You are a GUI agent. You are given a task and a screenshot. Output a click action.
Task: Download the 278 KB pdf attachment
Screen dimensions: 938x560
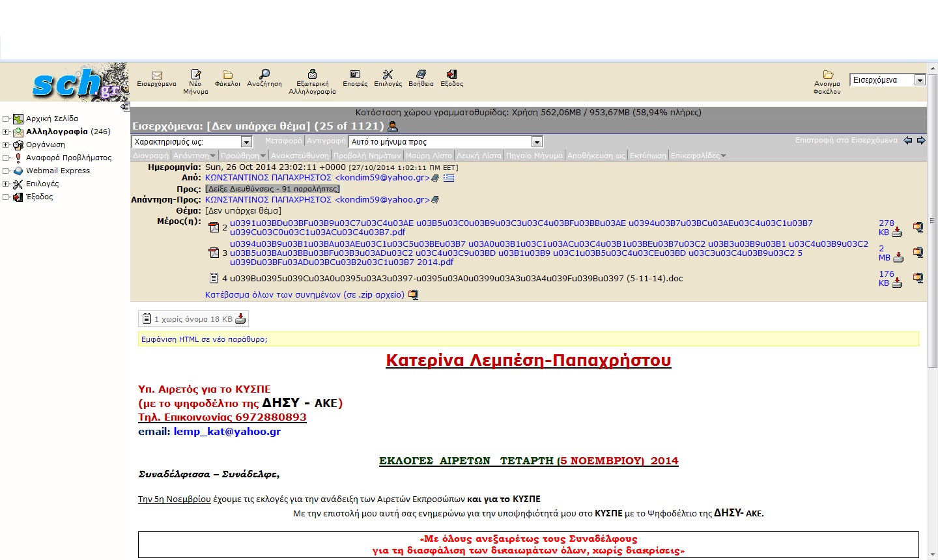897,232
